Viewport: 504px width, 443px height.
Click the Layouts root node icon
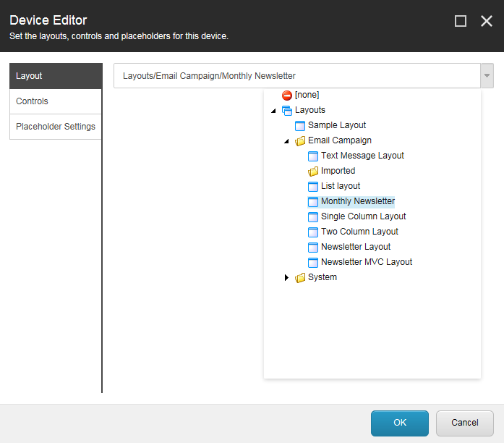click(x=287, y=110)
